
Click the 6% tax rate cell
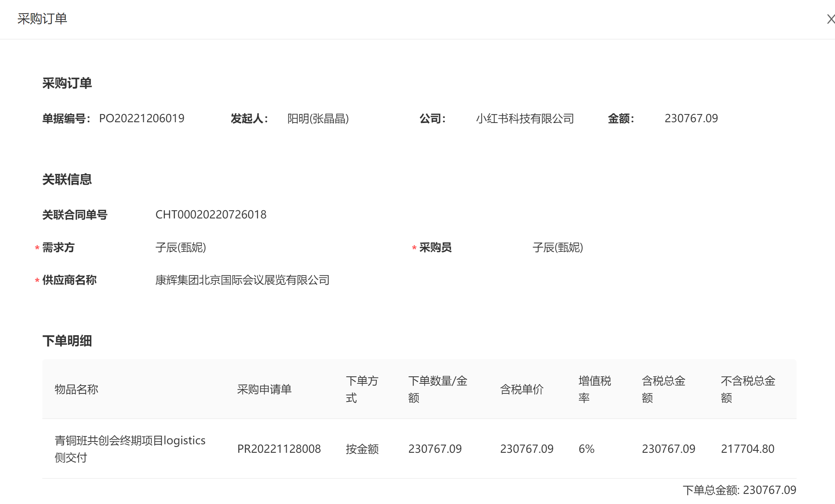[586, 449]
